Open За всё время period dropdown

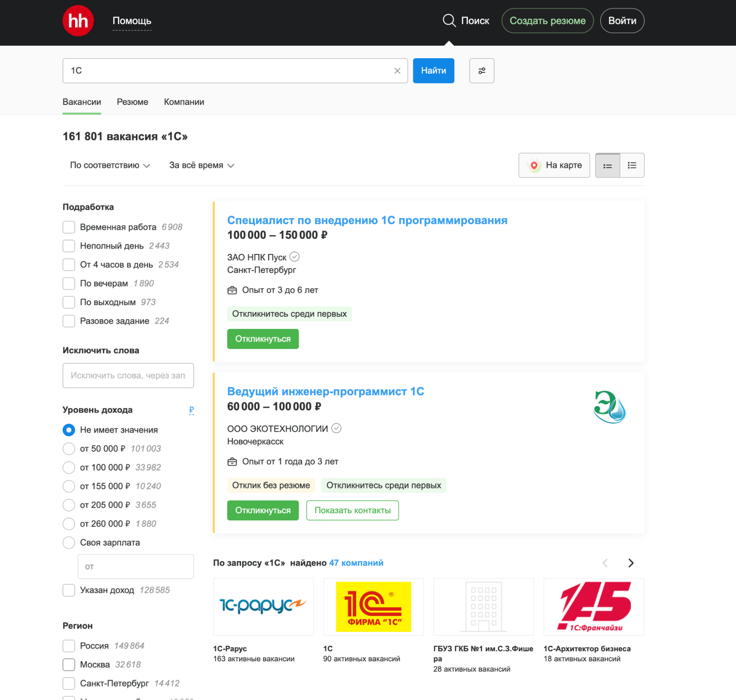201,166
